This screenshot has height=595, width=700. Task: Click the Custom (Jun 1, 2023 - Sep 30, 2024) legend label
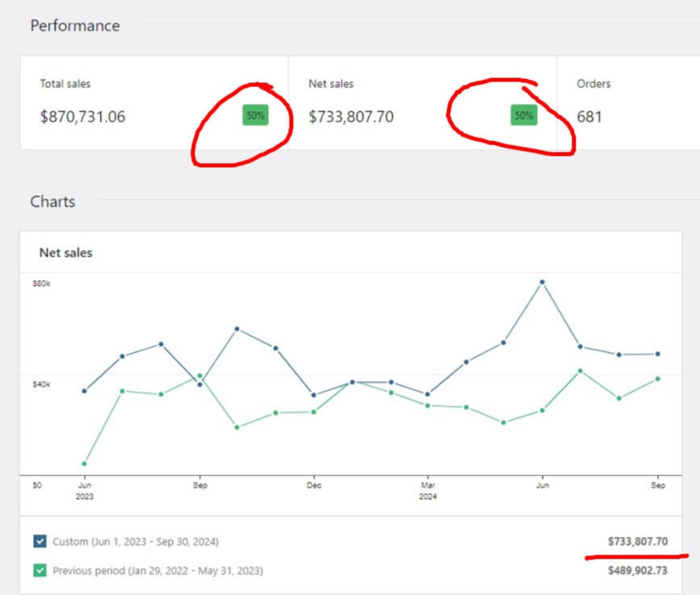pyautogui.click(x=136, y=542)
